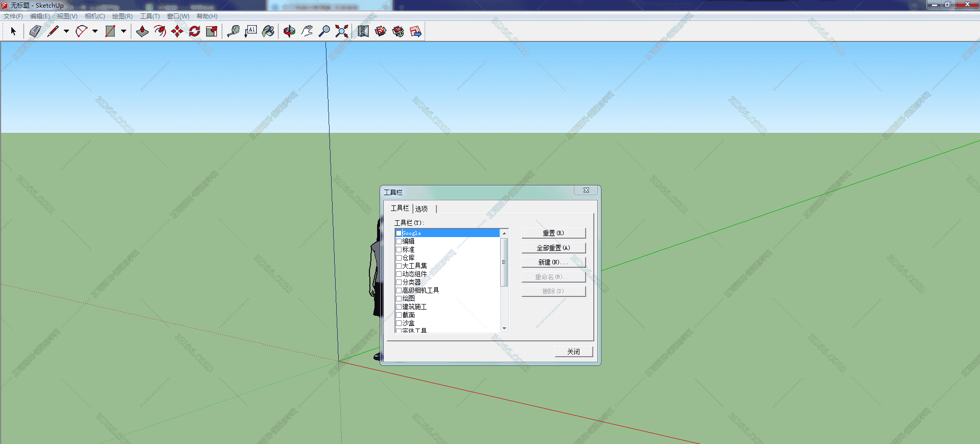Enable the 大工具集 toolbar checkbox
The image size is (980, 444).
point(399,266)
